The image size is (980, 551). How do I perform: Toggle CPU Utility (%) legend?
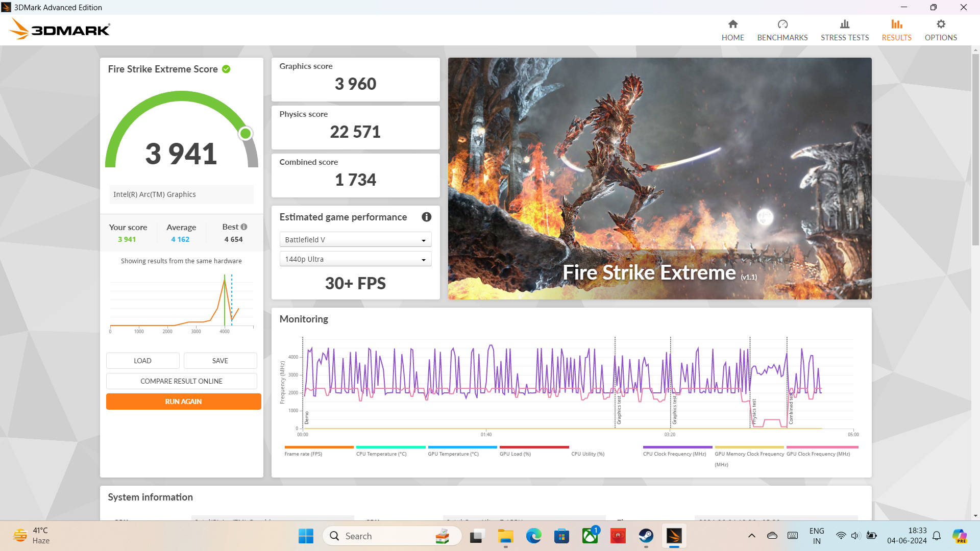click(587, 454)
